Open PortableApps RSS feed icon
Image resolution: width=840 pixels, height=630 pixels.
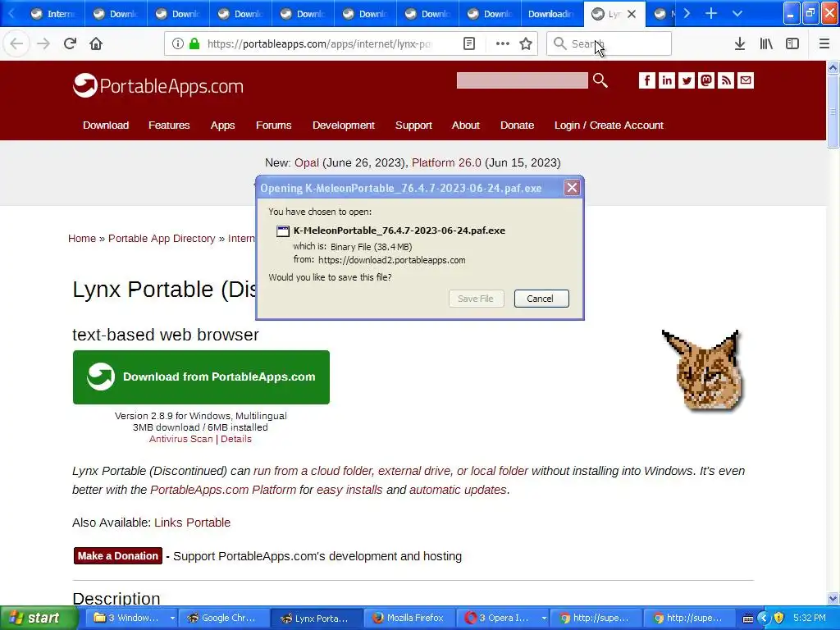coord(726,80)
